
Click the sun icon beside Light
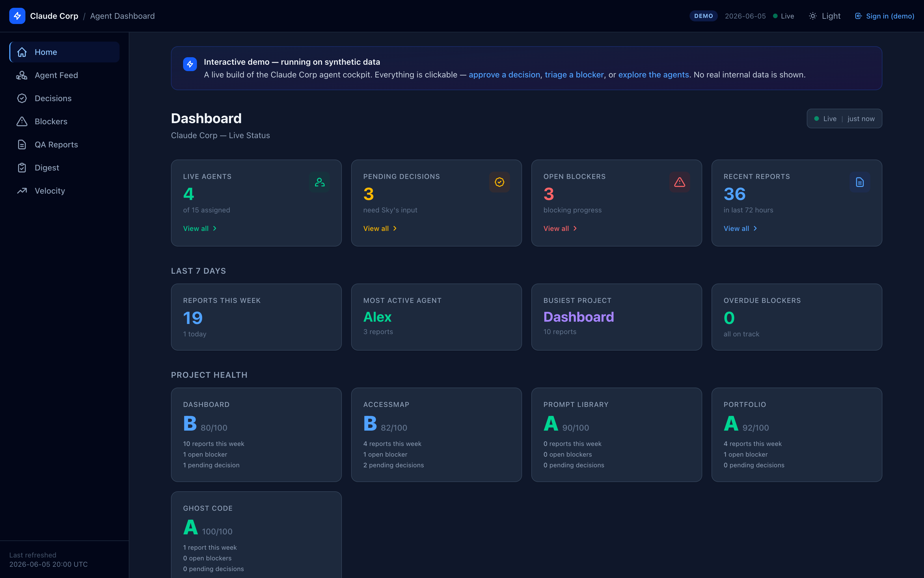[813, 16]
